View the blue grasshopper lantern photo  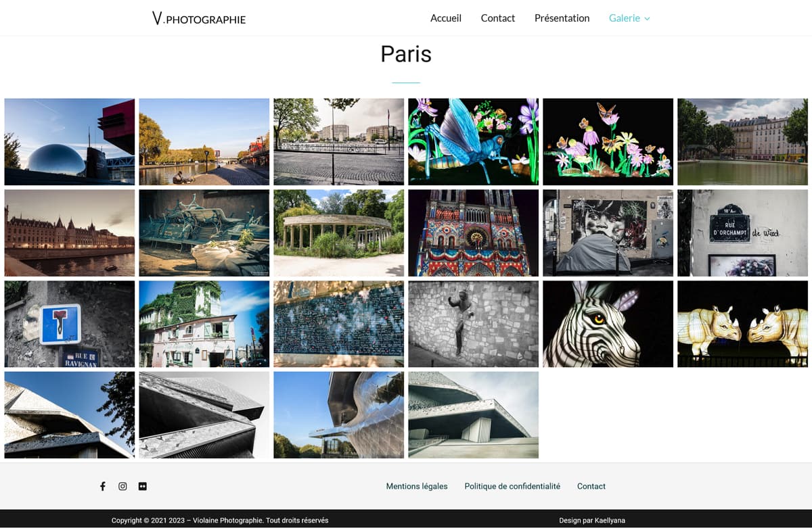pos(473,142)
